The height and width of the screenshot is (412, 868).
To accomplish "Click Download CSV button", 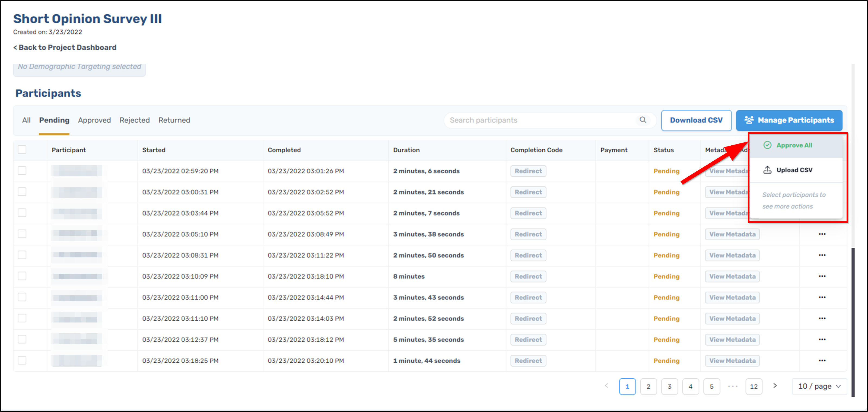I will pyautogui.click(x=696, y=120).
